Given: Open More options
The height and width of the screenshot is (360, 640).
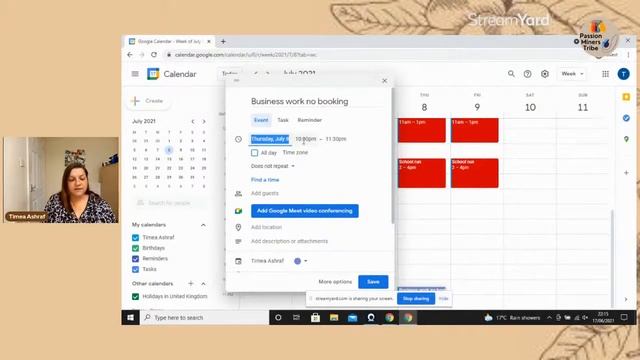Looking at the screenshot, I should click(335, 282).
